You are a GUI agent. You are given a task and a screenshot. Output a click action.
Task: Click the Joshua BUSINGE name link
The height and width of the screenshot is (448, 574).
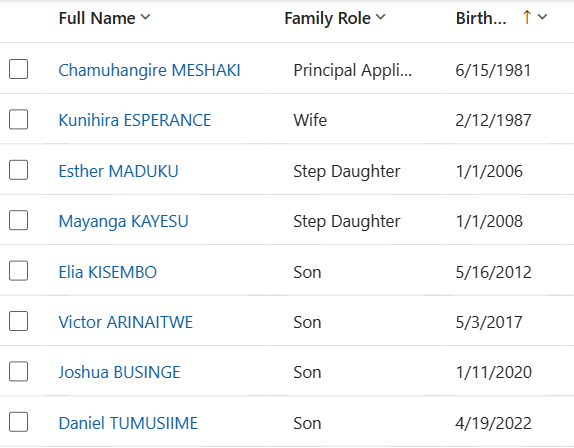click(119, 373)
